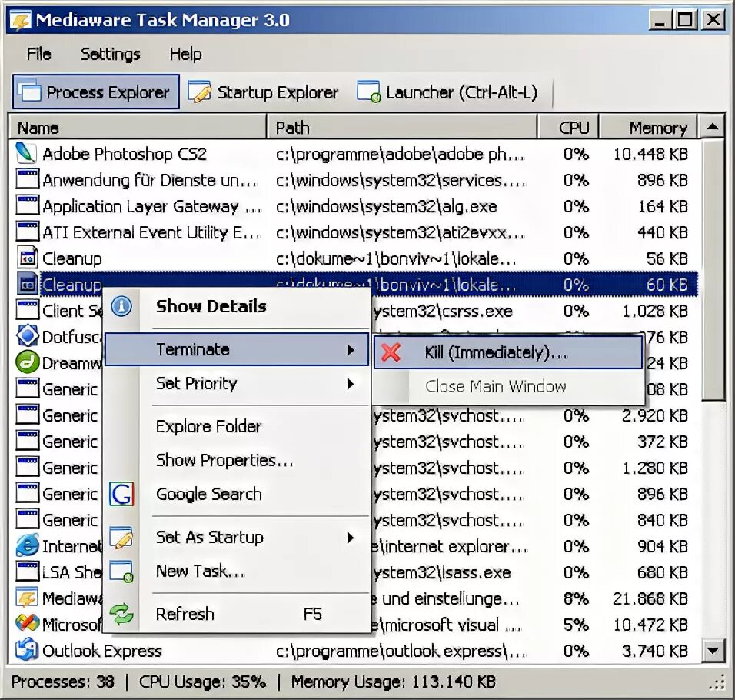Image resolution: width=735 pixels, height=700 pixels.
Task: Click Processes: 38 in status bar
Action: [63, 682]
